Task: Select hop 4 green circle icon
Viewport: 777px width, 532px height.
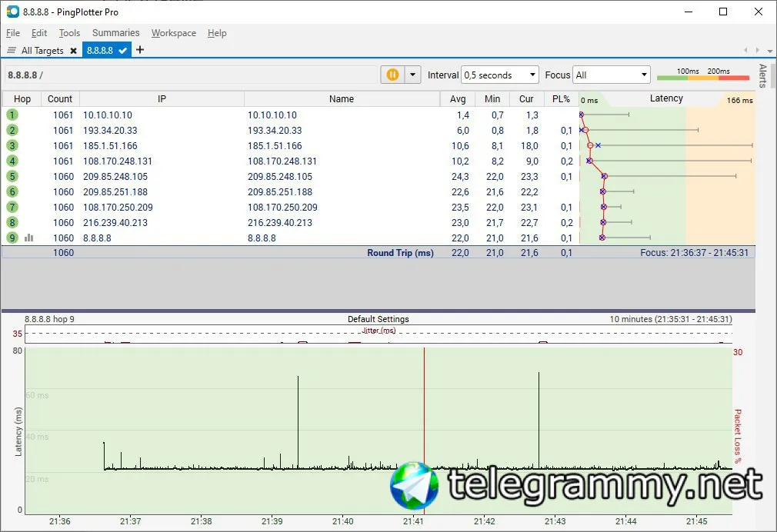Action: click(x=12, y=161)
